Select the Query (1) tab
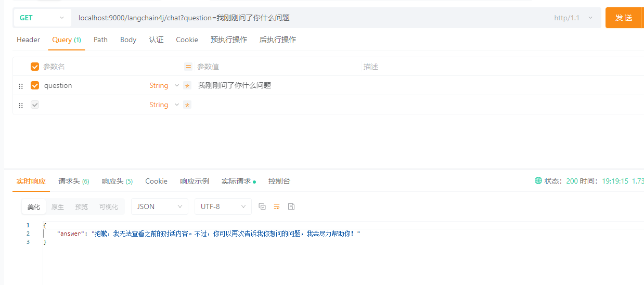This screenshot has height=285, width=644. pyautogui.click(x=67, y=40)
